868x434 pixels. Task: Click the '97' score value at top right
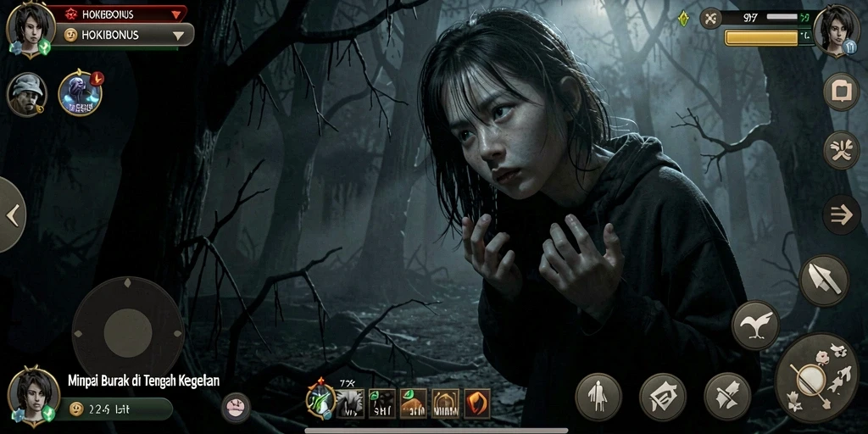coord(751,18)
